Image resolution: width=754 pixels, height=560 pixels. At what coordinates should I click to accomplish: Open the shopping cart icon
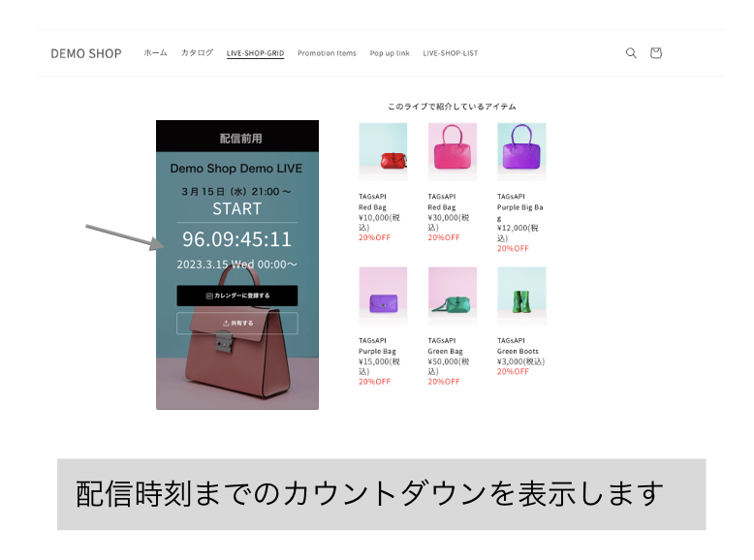tap(655, 53)
